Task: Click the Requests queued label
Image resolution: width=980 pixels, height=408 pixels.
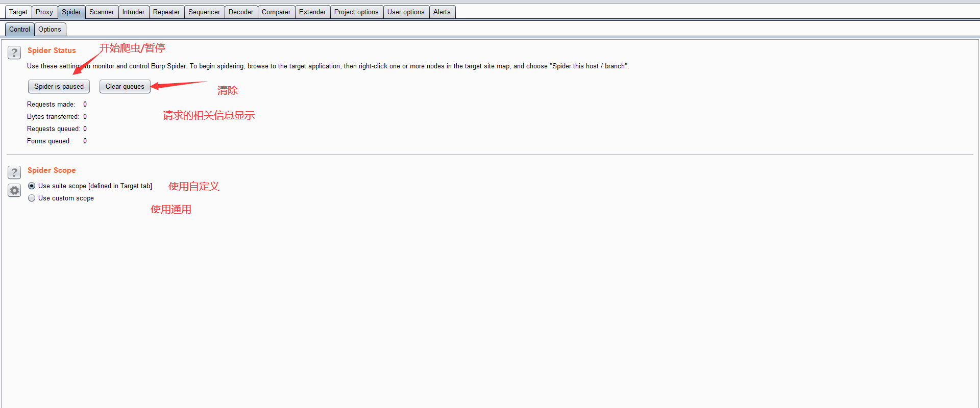Action: pyautogui.click(x=54, y=129)
